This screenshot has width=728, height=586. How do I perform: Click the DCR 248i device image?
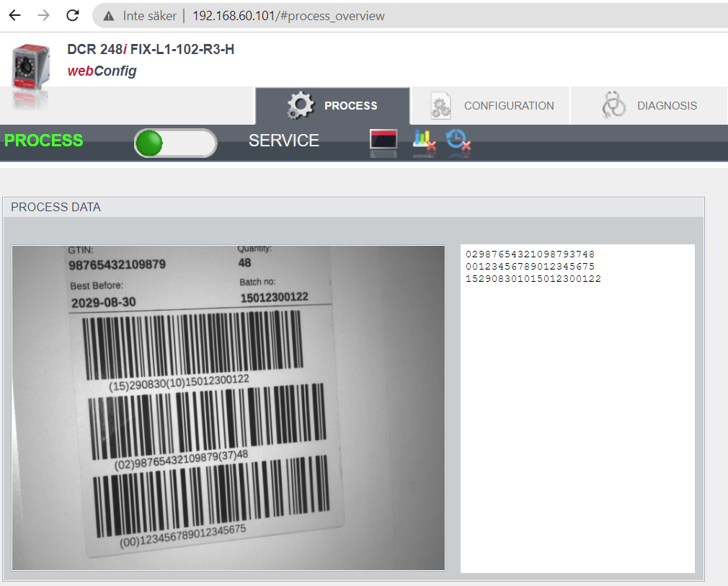(31, 66)
